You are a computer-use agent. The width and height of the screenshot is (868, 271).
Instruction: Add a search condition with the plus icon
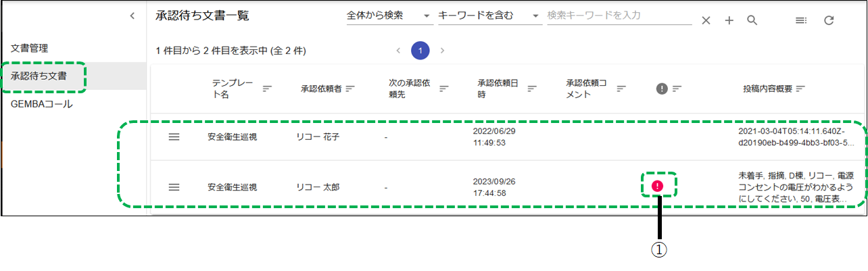click(729, 20)
